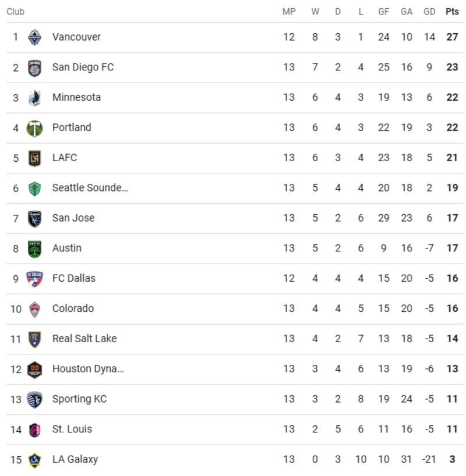Click the MP column header
Image resolution: width=466 pixels, height=476 pixels.
(289, 12)
